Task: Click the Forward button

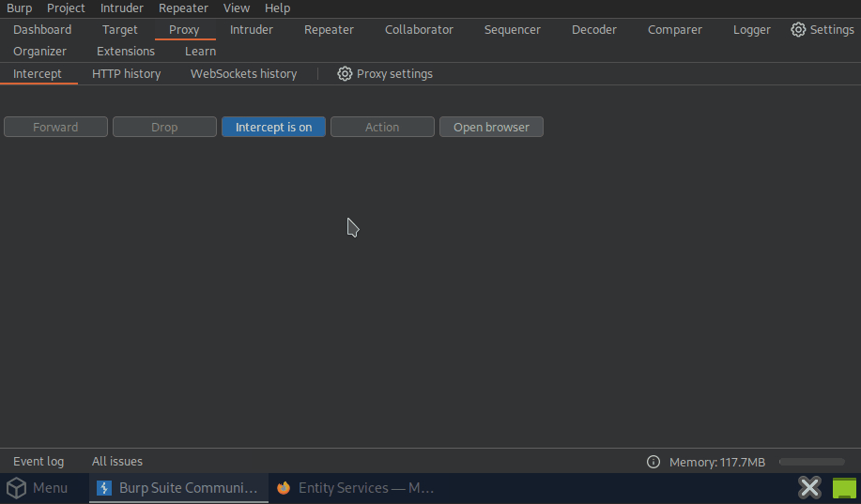Action: click(55, 127)
